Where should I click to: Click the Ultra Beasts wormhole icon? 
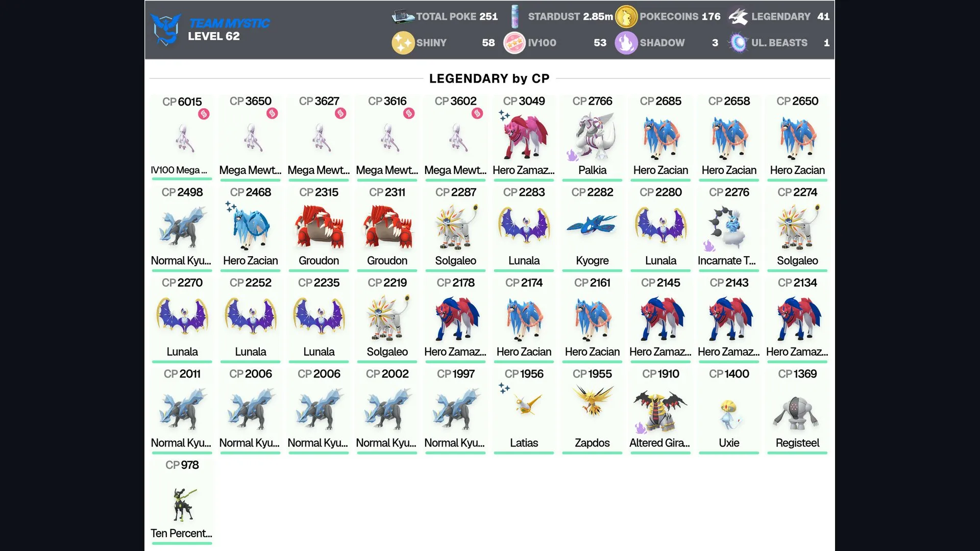coord(738,43)
